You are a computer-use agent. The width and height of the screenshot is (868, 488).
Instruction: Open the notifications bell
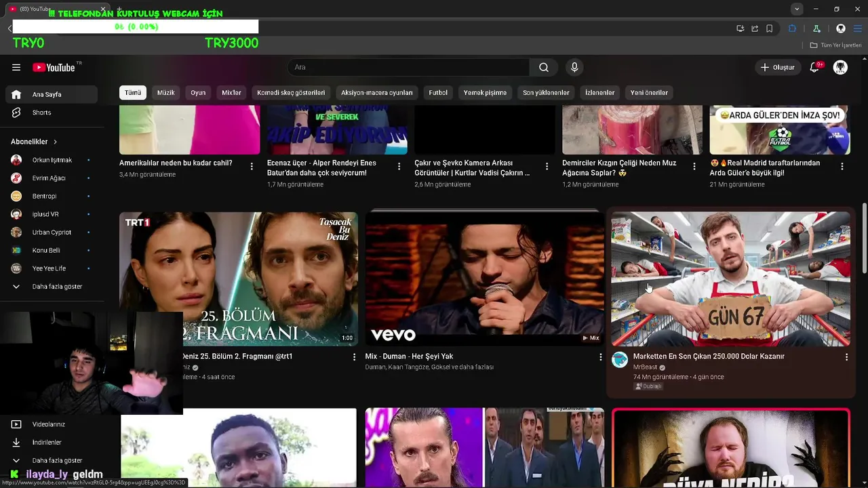(815, 67)
